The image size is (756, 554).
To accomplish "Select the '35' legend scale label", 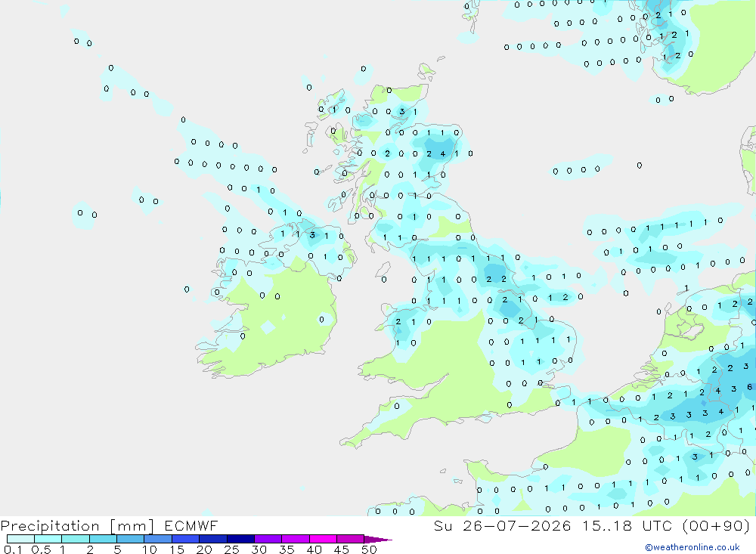I will 287,549.
